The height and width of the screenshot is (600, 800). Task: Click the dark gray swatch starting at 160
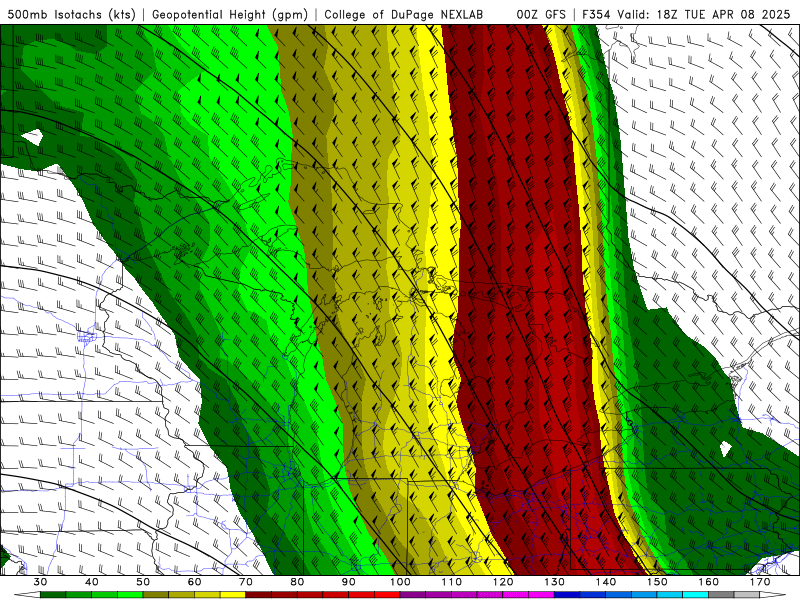721,595
